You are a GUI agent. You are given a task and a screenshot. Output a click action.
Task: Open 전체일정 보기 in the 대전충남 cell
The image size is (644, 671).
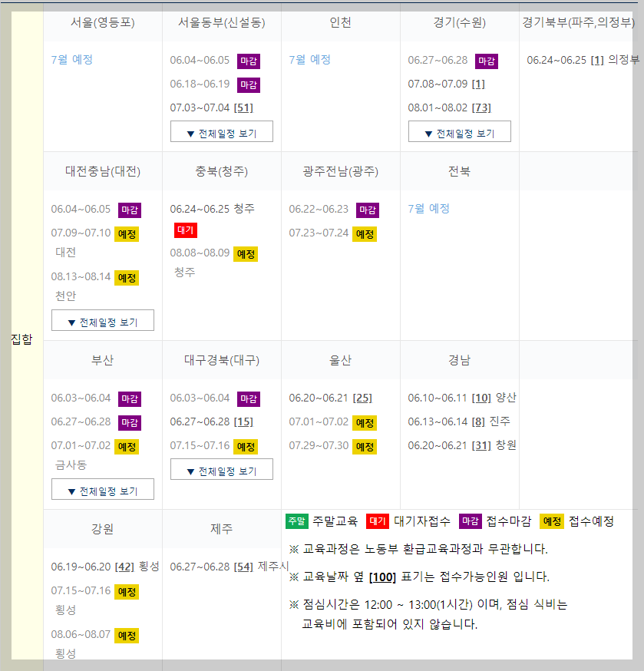(102, 320)
